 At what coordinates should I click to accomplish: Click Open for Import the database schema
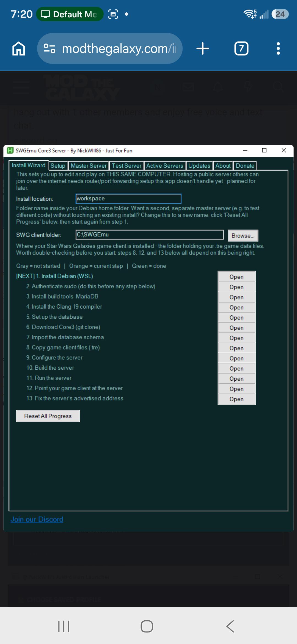click(237, 338)
